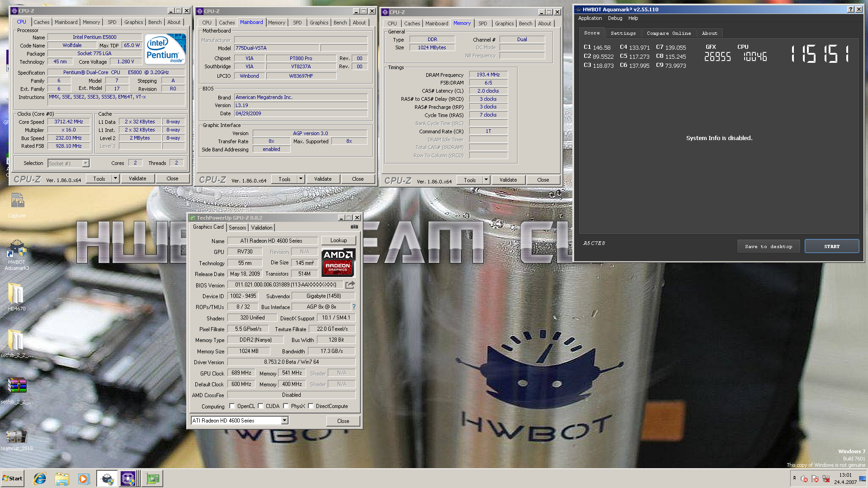Click the Aquamark3 title bar help button
Image resolution: width=868 pixels, height=488 pixels.
pos(850,9)
